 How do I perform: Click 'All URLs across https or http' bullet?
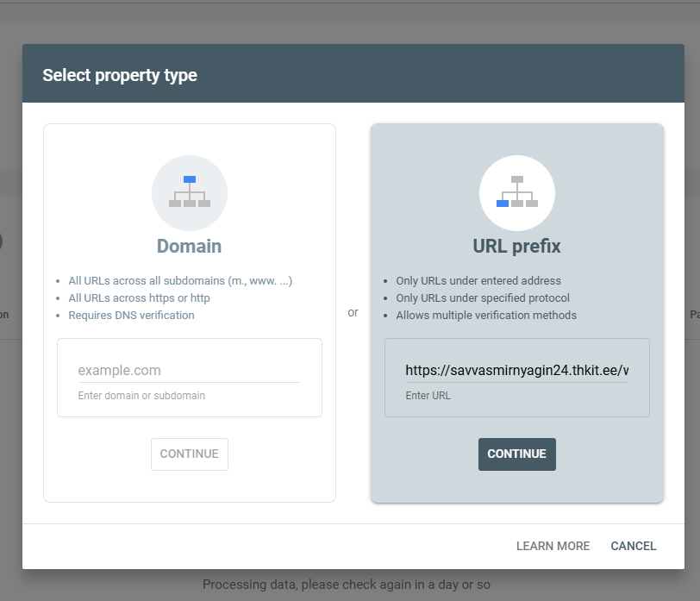[x=139, y=298]
